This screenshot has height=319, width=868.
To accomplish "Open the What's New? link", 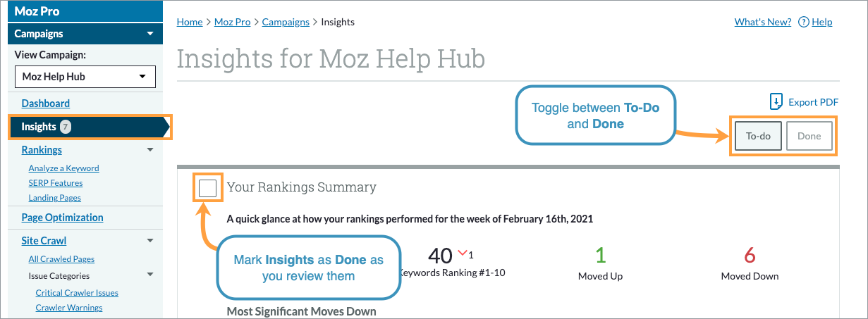I will tap(762, 22).
